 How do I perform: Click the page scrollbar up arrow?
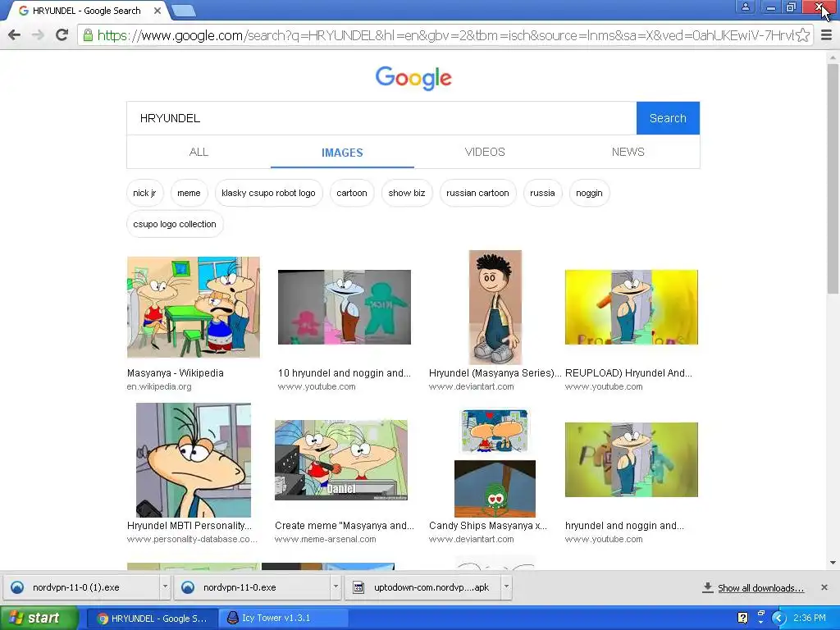pyautogui.click(x=833, y=57)
